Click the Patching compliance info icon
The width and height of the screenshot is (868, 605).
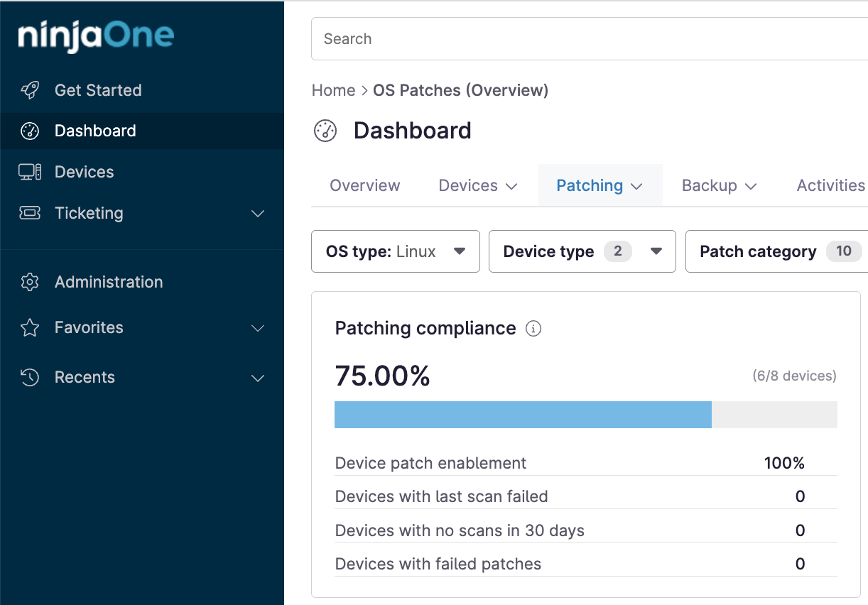(x=533, y=329)
